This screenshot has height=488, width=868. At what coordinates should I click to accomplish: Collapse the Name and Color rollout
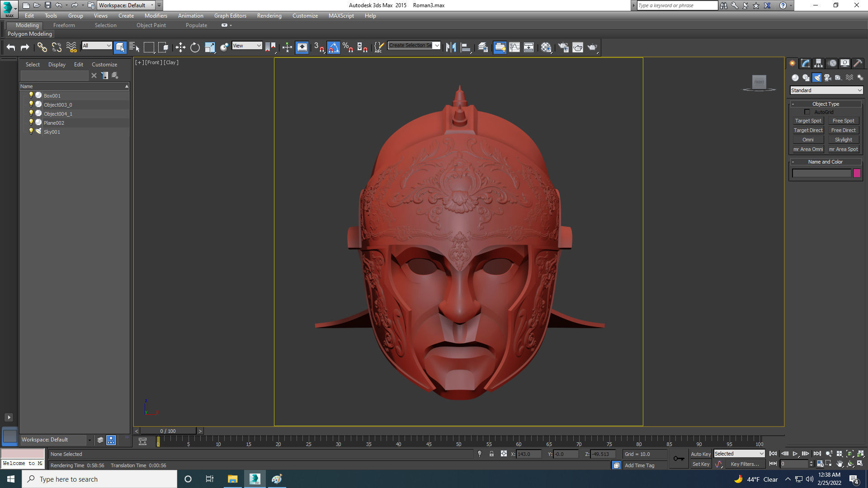826,162
